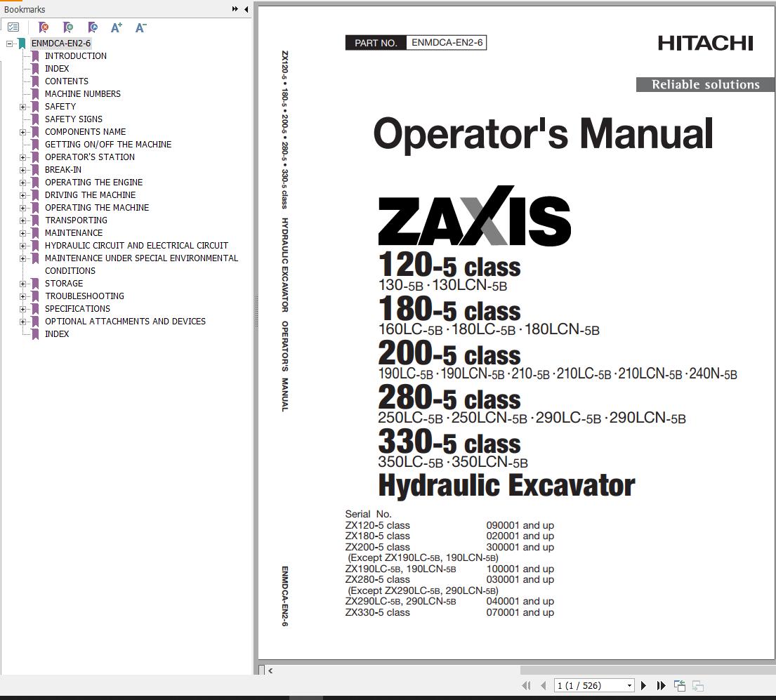Open the SAFETY SIGNS bookmark

coord(74,119)
